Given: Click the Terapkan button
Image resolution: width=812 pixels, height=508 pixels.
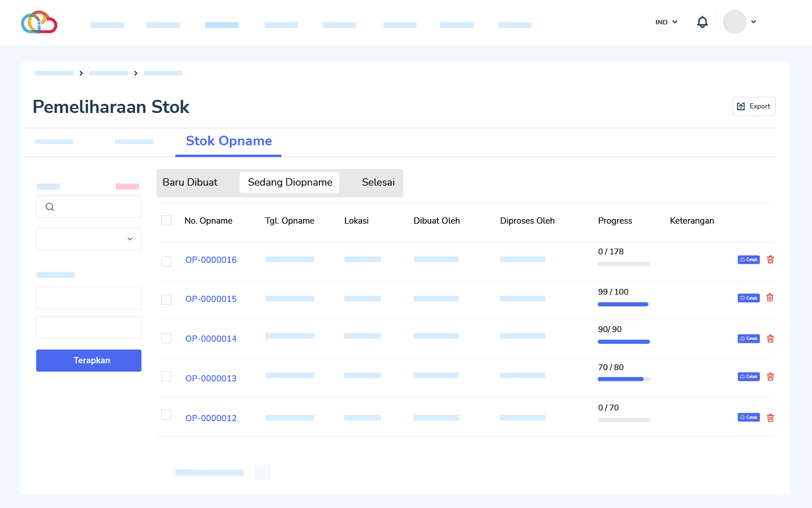Looking at the screenshot, I should click(89, 360).
